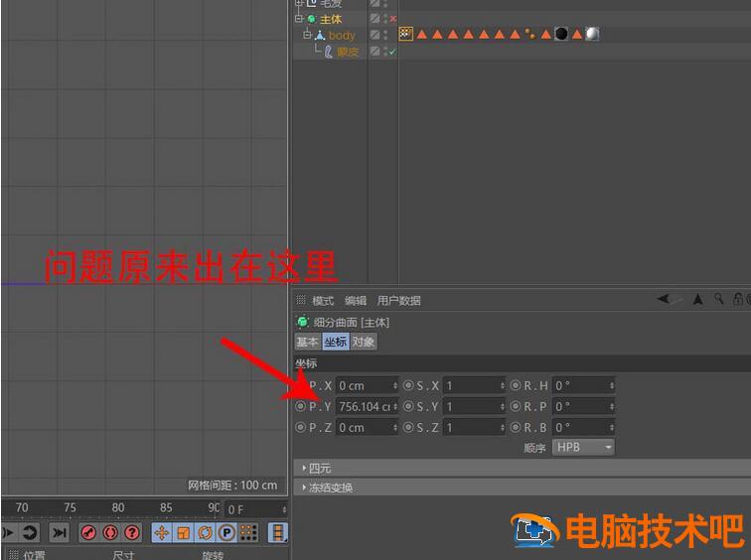Image resolution: width=751 pixels, height=560 pixels.
Task: Click the R.B animation radio dot
Action: coord(516,427)
